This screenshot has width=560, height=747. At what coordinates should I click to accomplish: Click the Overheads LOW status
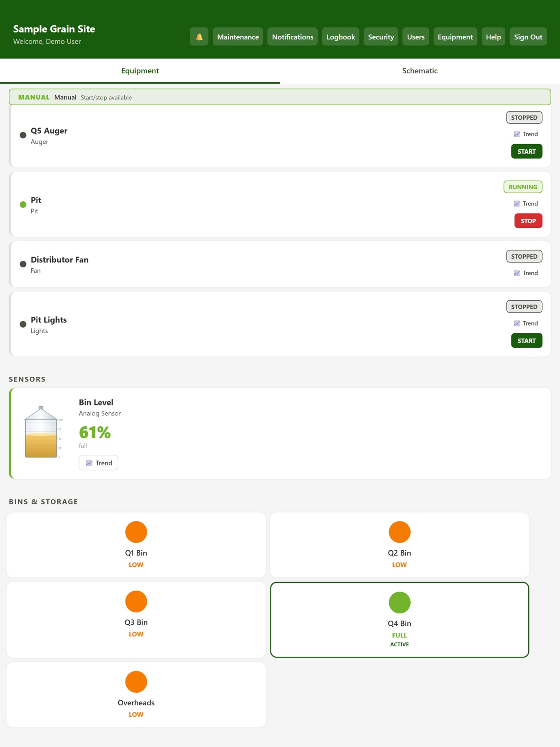pyautogui.click(x=136, y=714)
